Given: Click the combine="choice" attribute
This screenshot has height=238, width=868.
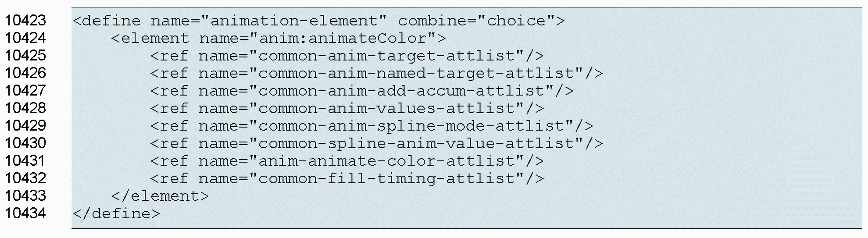Looking at the screenshot, I should (x=477, y=21).
